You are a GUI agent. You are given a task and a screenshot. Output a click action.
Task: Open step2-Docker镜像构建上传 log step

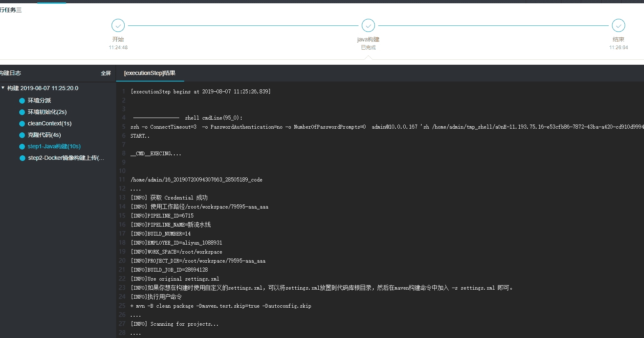pos(66,158)
